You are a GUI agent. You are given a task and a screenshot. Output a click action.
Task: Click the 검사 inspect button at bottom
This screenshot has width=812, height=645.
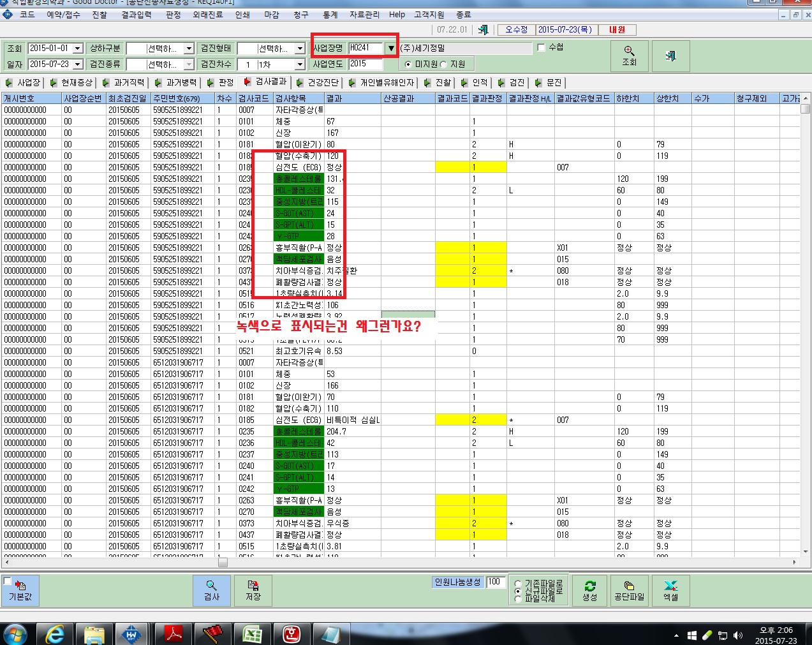click(212, 590)
